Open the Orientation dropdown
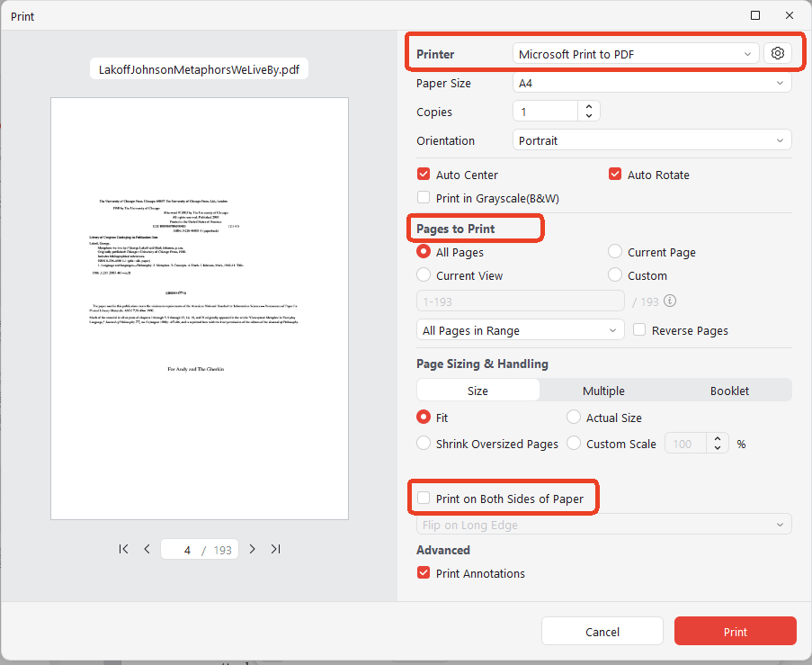The height and width of the screenshot is (665, 812). [x=652, y=140]
